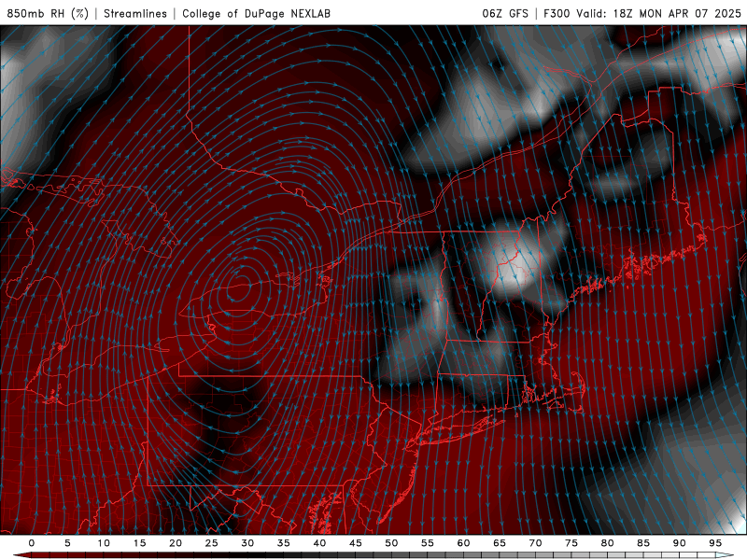
Task: Click the "75" label on the RH color scale
Action: tap(571, 543)
